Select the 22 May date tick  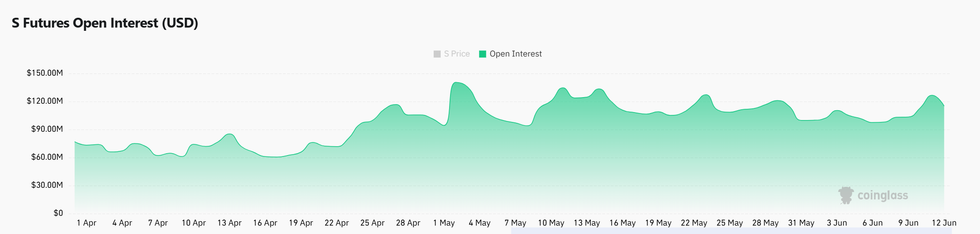(x=694, y=223)
